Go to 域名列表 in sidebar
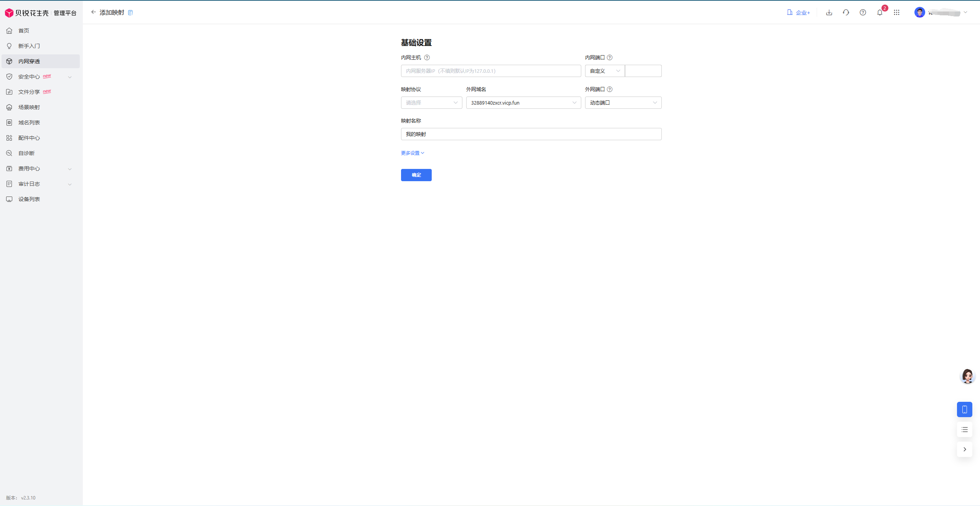This screenshot has height=506, width=980. click(x=29, y=123)
